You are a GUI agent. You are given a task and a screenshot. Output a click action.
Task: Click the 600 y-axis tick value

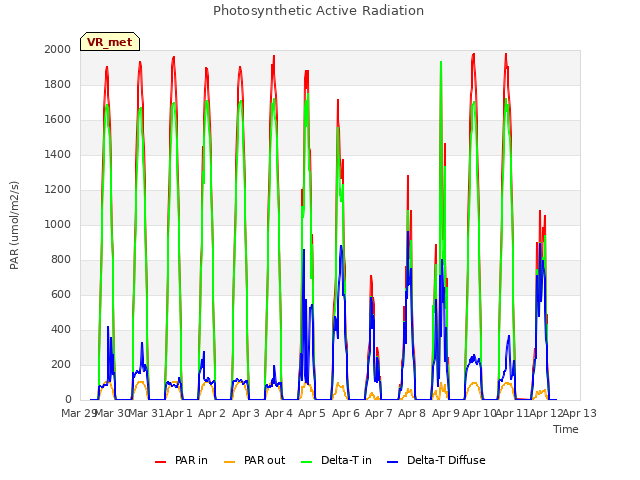(x=61, y=295)
